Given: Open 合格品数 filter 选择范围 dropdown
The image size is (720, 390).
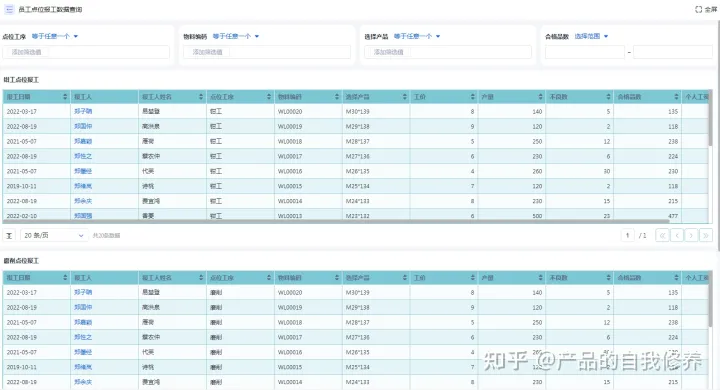Looking at the screenshot, I should (591, 36).
